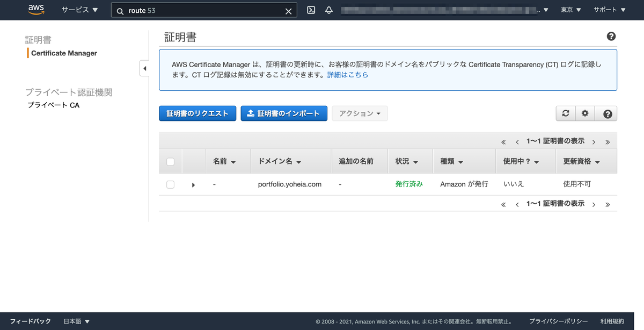Go to last page in bottom pager
Image resolution: width=644 pixels, height=330 pixels.
coord(608,204)
